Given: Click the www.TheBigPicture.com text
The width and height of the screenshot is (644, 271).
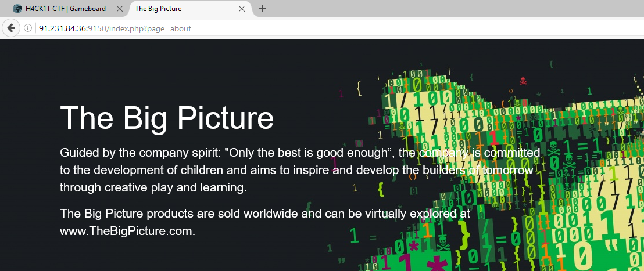Looking at the screenshot, I should 127,231.
